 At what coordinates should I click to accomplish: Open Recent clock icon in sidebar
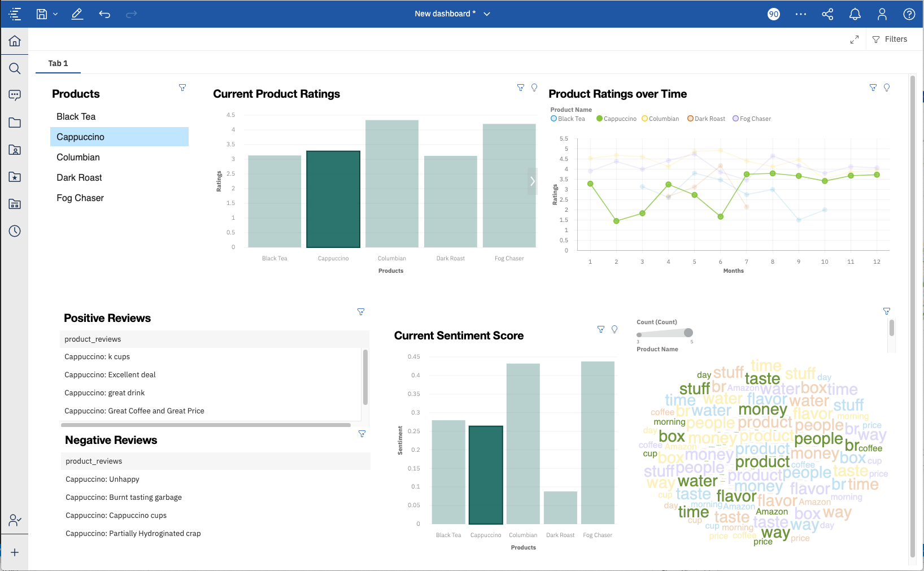[x=15, y=231]
